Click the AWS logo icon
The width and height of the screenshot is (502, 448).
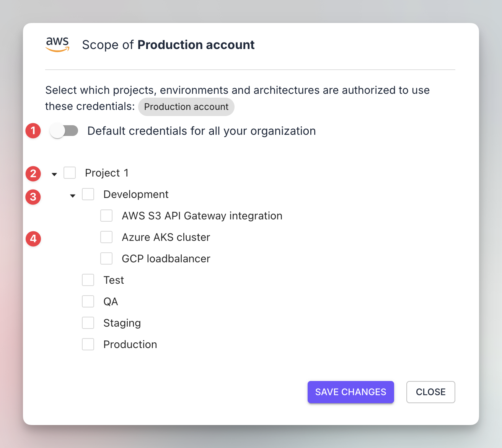[57, 44]
